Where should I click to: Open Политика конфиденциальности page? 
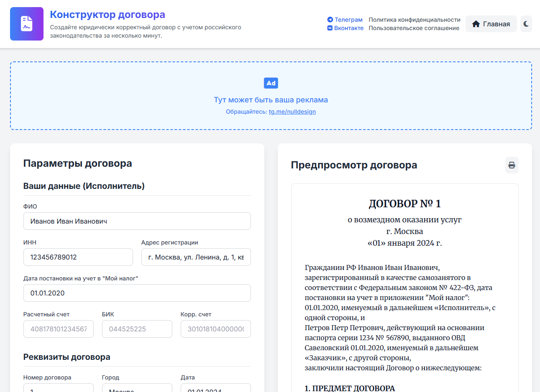tap(414, 20)
